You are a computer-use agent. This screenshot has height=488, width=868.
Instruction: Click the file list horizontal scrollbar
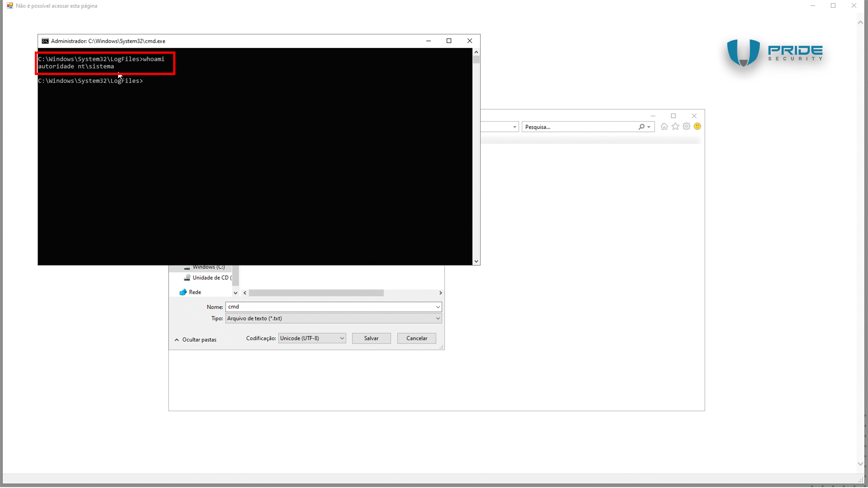pos(316,293)
